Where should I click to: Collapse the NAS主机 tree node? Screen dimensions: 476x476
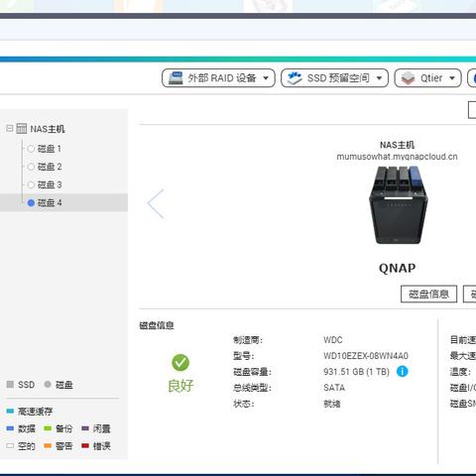tap(10, 128)
